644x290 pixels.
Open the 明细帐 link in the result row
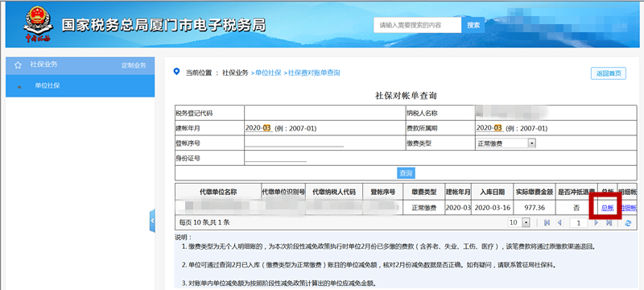coord(628,208)
